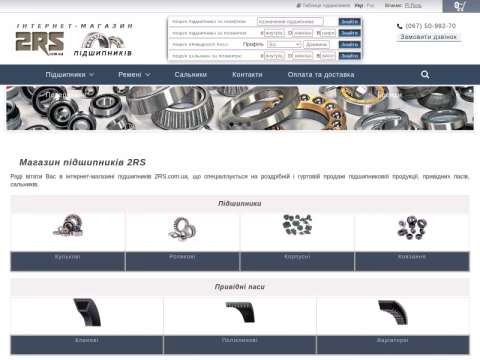The height and width of the screenshot is (360, 480).
Task: Click the roller bearings category image
Action: tap(182, 229)
